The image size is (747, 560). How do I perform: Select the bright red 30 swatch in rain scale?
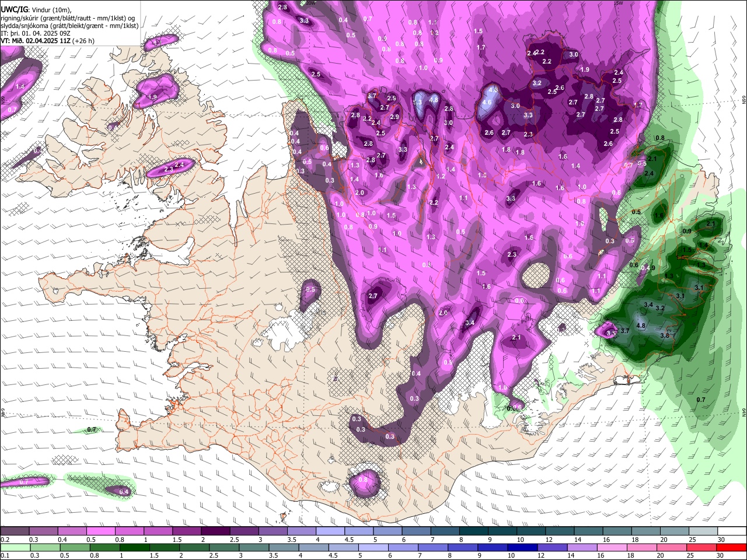[x=732, y=548]
